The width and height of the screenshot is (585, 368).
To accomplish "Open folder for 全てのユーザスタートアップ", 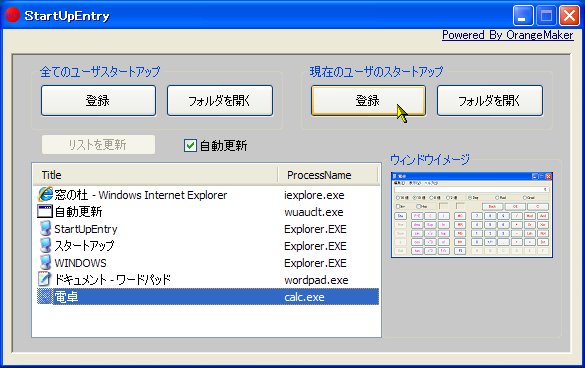I will [x=220, y=100].
